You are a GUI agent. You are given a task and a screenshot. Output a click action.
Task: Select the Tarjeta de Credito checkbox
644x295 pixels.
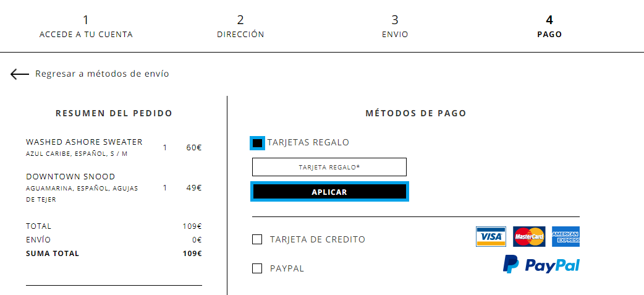click(x=257, y=239)
